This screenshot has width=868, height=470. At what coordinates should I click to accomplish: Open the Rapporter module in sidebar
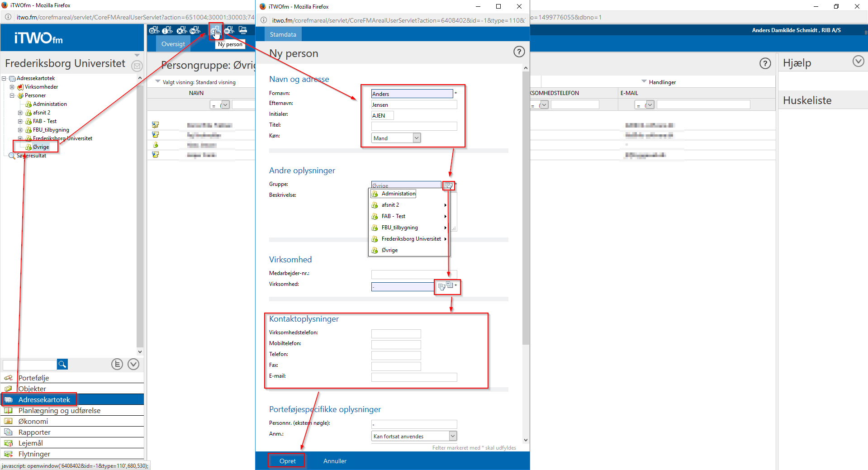tap(34, 432)
